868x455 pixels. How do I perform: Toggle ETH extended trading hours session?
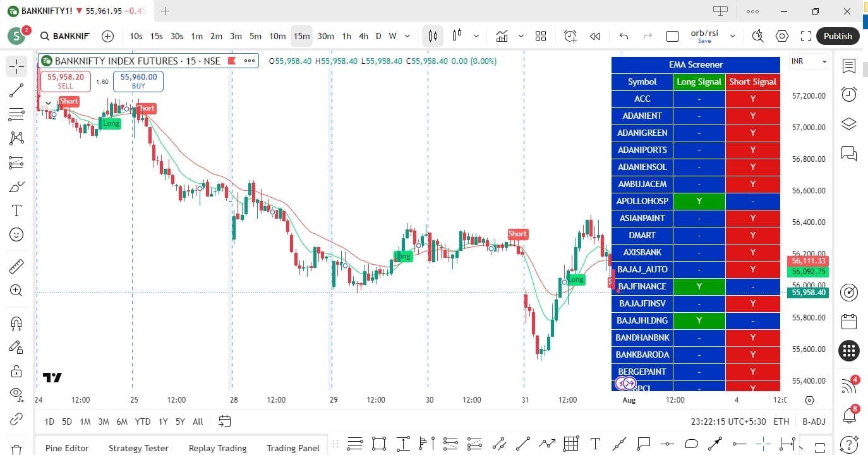(x=781, y=422)
